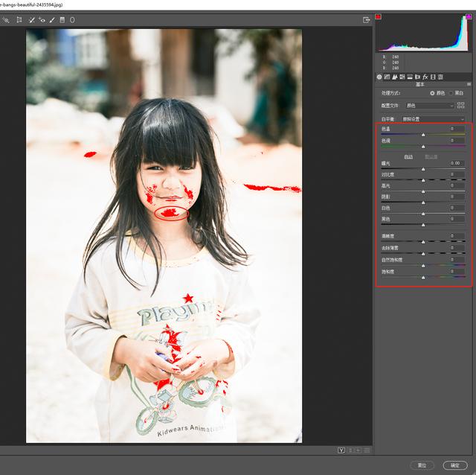
Task: Select the Targeted Adjustment tool
Action: click(5, 20)
